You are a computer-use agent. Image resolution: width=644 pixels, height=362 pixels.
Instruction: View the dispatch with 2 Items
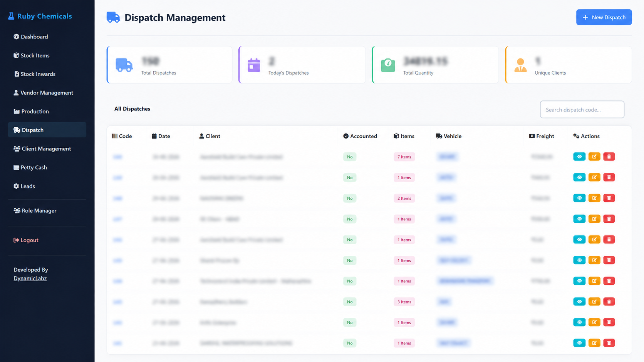[x=579, y=198]
